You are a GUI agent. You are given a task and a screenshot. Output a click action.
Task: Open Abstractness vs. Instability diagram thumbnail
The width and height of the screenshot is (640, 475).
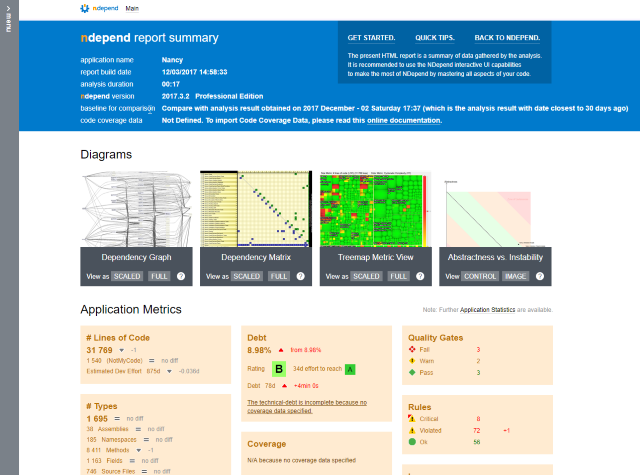(x=495, y=209)
